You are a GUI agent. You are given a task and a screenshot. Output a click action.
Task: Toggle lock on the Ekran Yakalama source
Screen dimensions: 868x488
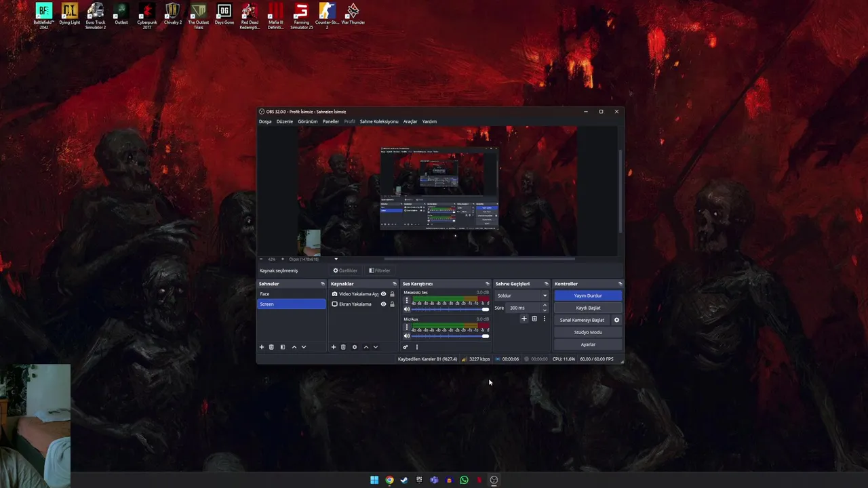point(392,304)
